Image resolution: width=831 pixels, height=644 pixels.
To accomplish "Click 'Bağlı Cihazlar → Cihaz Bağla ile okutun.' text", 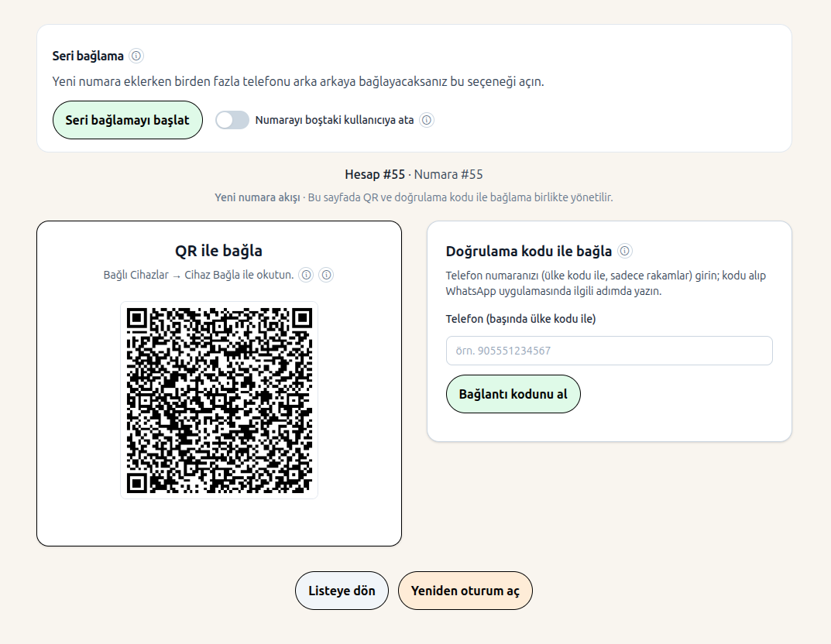I will [x=199, y=275].
